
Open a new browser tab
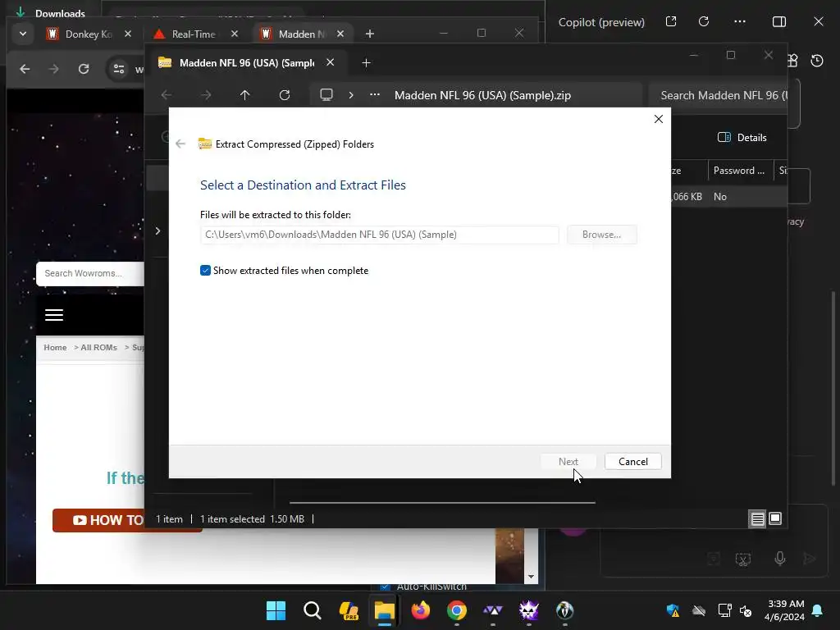pyautogui.click(x=370, y=34)
